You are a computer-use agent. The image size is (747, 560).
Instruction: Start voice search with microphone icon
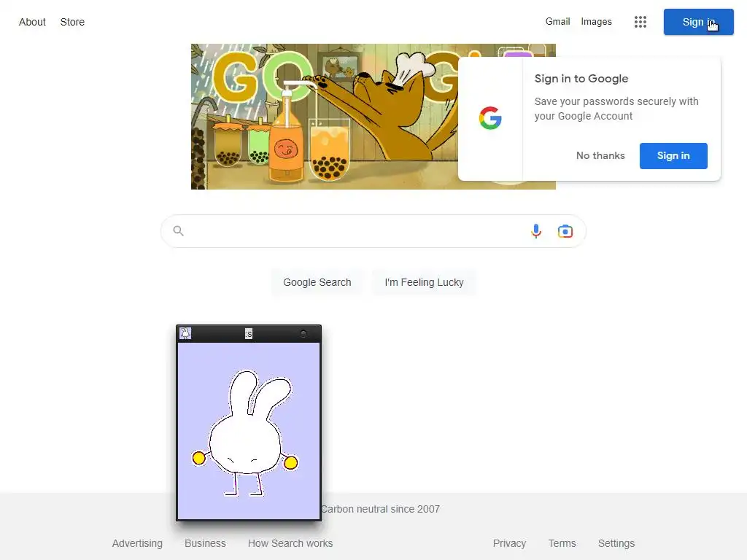coord(536,231)
